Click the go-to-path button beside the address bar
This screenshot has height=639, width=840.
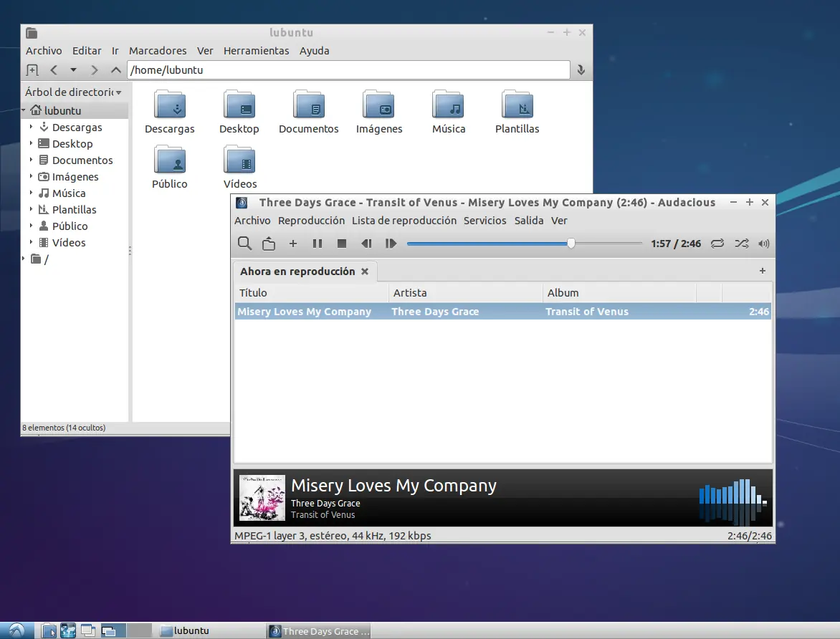click(x=581, y=70)
